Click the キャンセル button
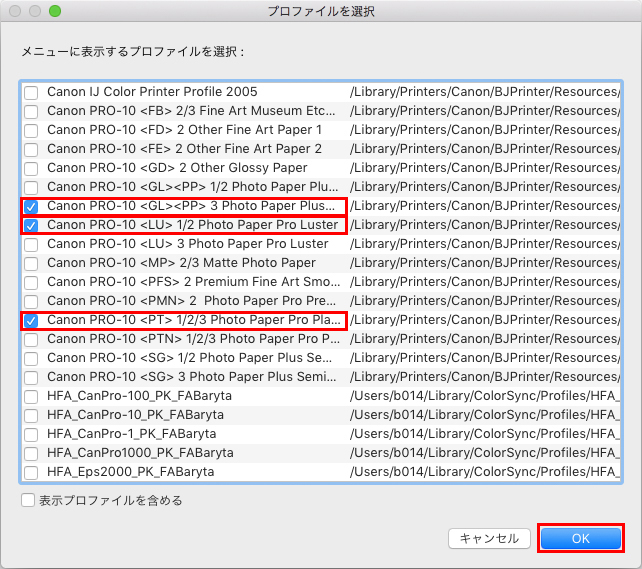 pos(489,538)
